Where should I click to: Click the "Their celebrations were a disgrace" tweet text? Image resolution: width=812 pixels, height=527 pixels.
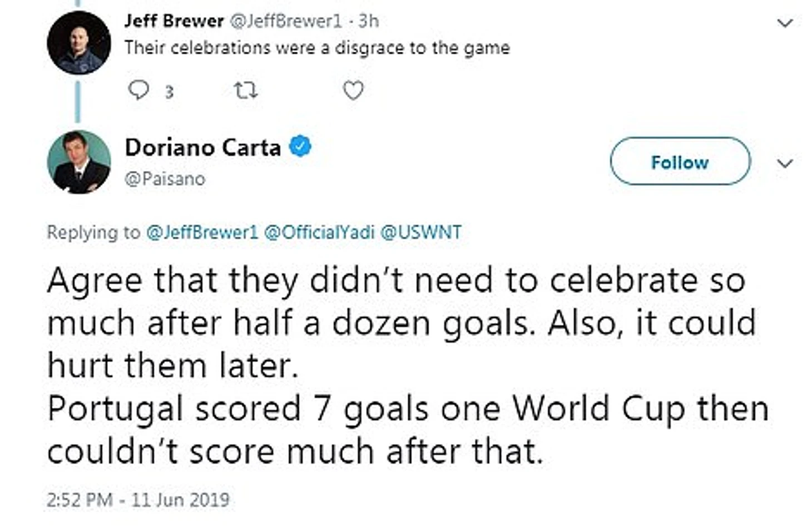(316, 48)
